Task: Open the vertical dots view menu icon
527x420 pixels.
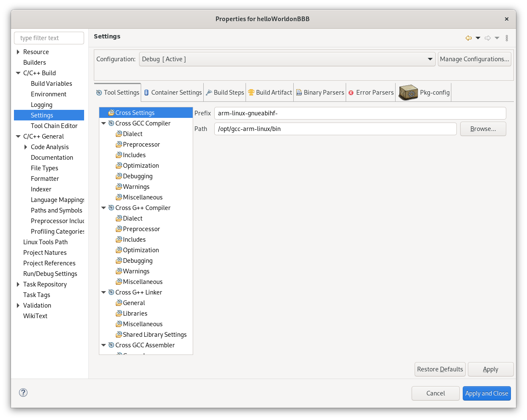Action: (x=507, y=38)
